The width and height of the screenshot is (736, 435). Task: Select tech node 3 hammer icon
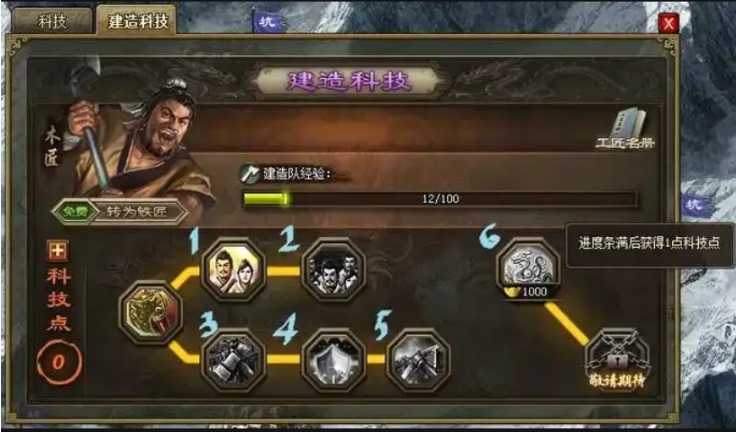pos(233,360)
